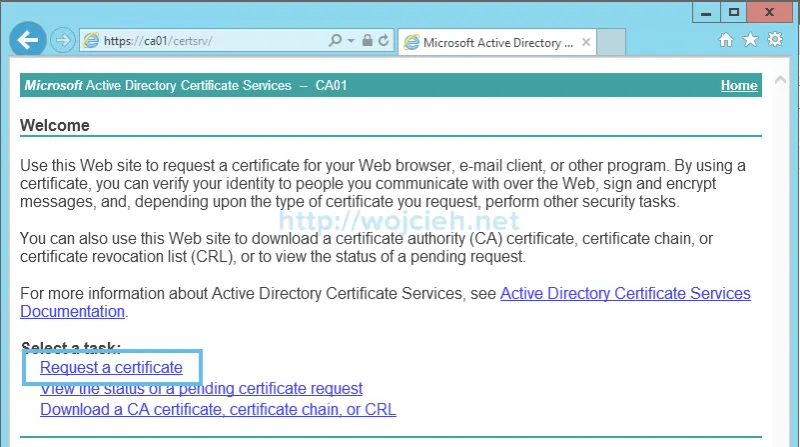Screen dimensions: 800x447
Task: Go to the browser home page icon
Action: (x=726, y=40)
